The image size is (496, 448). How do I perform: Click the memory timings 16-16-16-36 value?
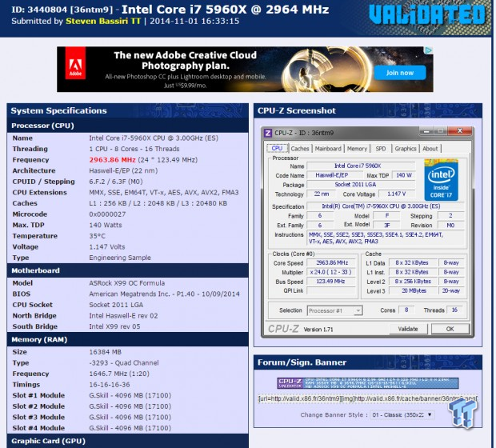click(x=110, y=385)
